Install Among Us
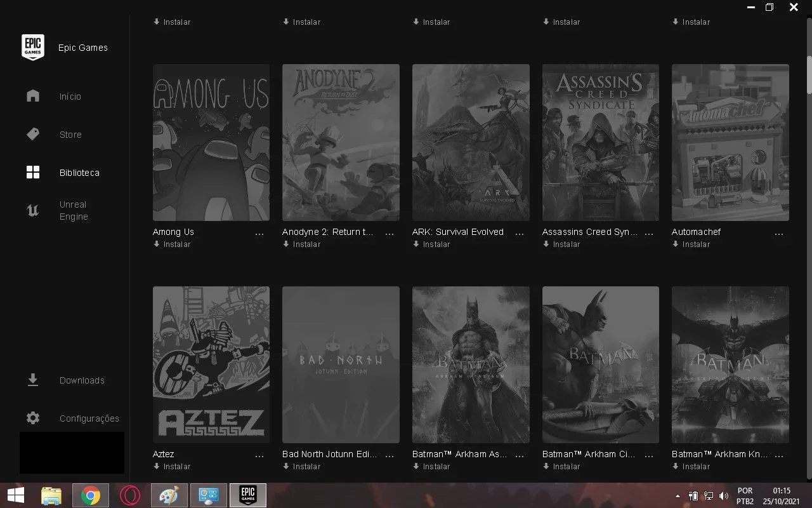The height and width of the screenshot is (508, 812). tap(172, 244)
